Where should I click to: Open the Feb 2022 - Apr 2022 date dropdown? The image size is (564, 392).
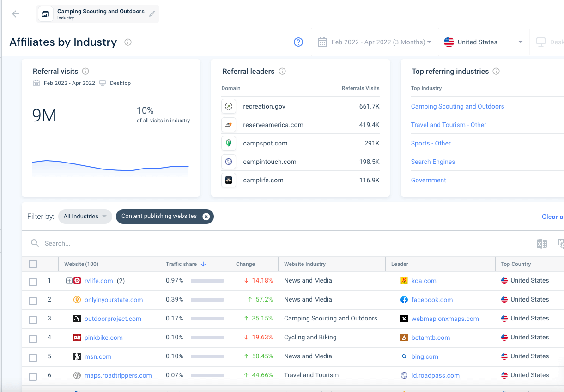(379, 42)
